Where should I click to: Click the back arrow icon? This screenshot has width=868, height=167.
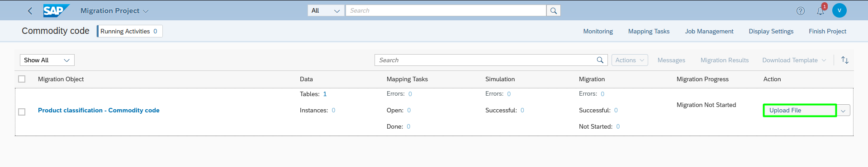[30, 11]
